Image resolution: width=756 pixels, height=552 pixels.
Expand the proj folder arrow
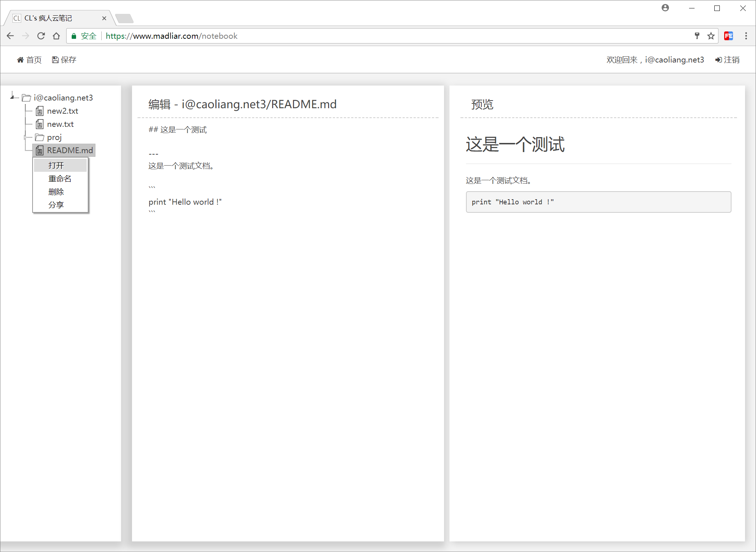25,137
